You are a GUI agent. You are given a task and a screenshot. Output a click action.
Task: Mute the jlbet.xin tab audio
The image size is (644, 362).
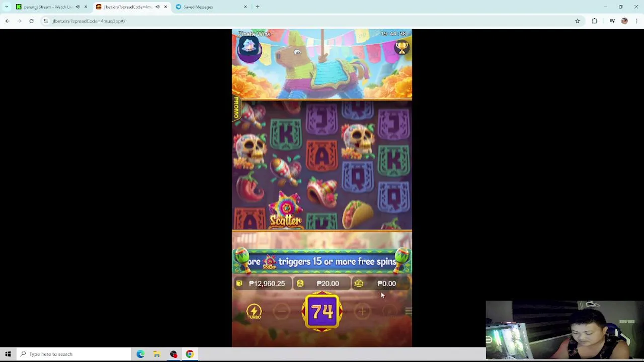[x=157, y=7]
